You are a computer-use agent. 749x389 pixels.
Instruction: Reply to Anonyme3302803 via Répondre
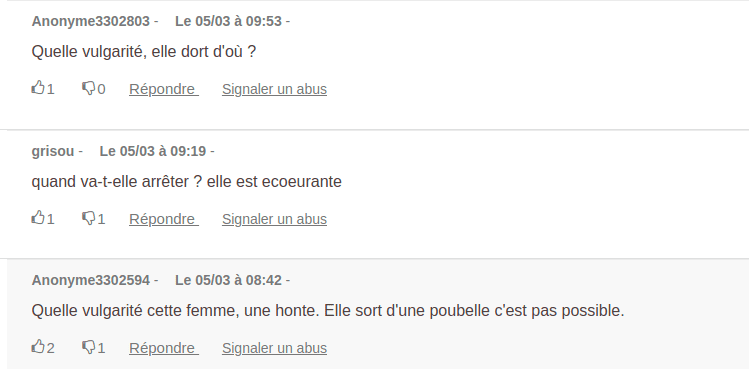164,89
